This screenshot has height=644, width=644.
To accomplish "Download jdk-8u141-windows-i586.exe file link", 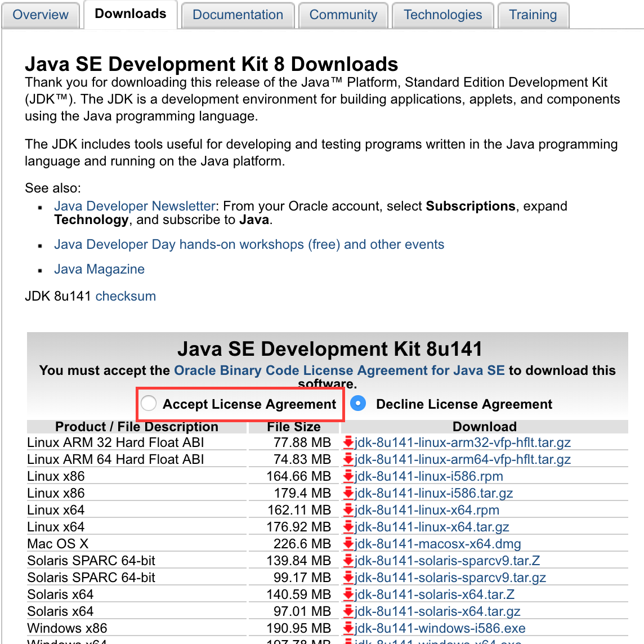I will [x=440, y=628].
